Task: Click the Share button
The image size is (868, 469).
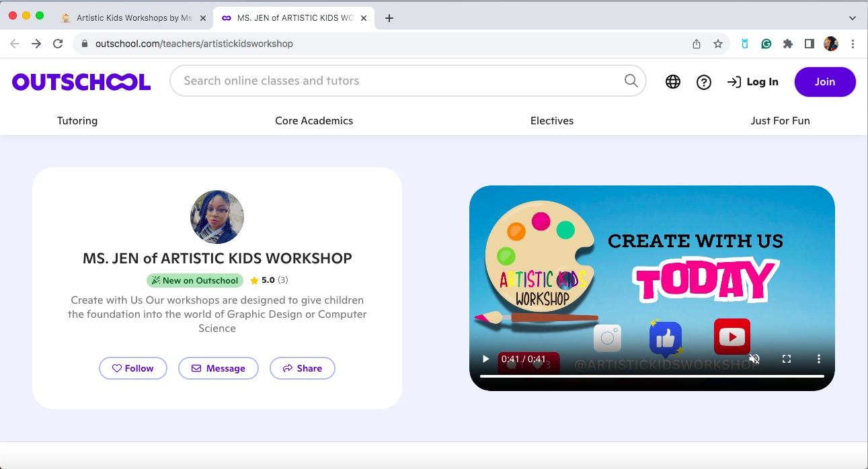Action: click(303, 368)
